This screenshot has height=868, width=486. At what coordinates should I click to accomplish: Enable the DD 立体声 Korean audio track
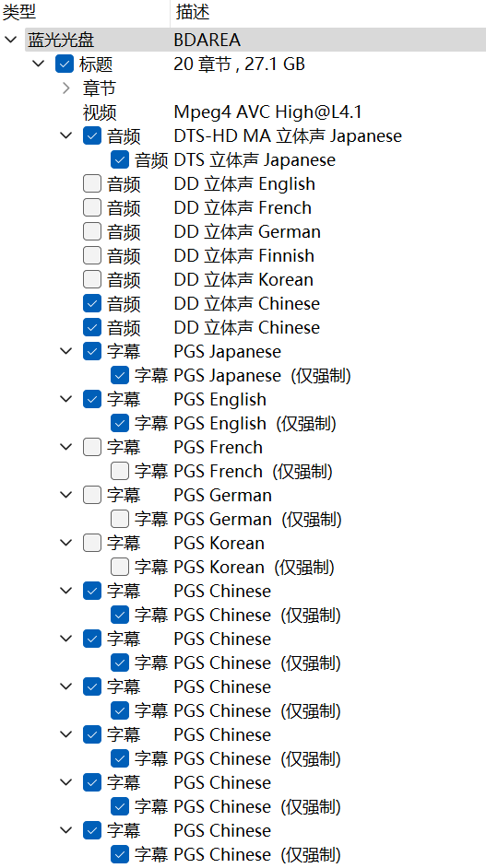coord(92,279)
